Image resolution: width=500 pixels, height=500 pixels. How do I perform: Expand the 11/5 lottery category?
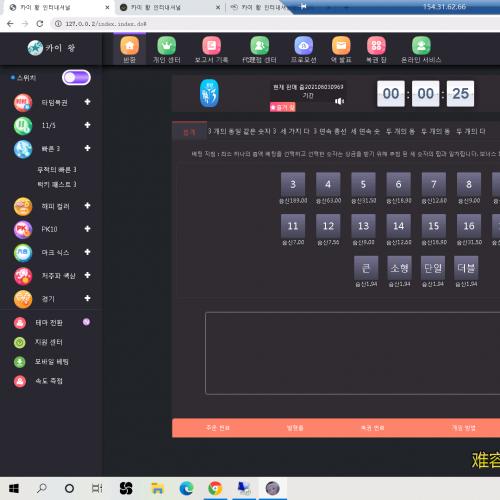click(87, 125)
